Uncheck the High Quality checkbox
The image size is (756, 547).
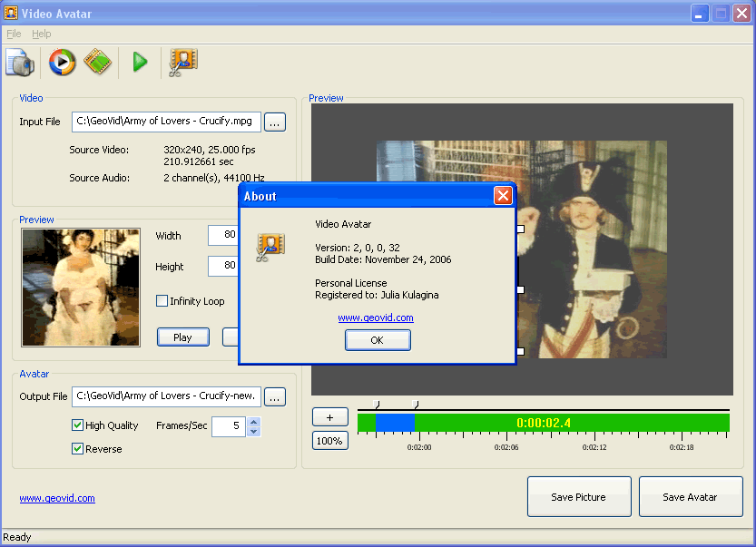(77, 425)
